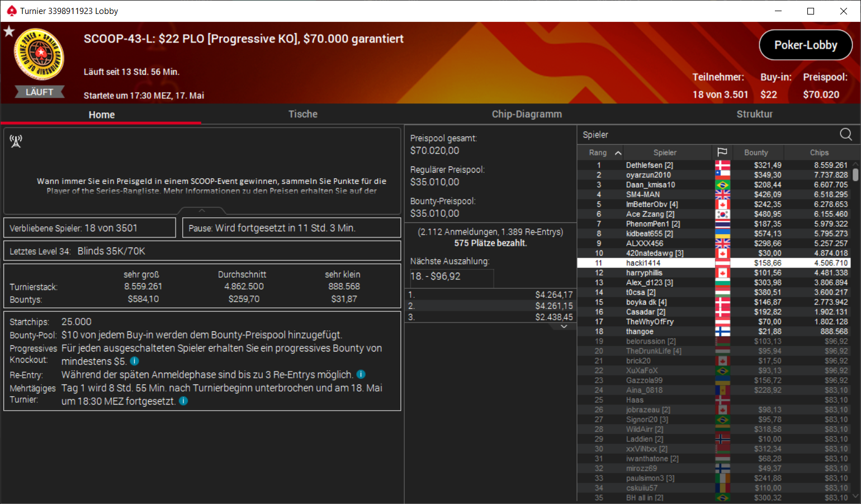The width and height of the screenshot is (861, 504).
Task: Click the SCOOP tournament logo badge
Action: pyautogui.click(x=39, y=54)
